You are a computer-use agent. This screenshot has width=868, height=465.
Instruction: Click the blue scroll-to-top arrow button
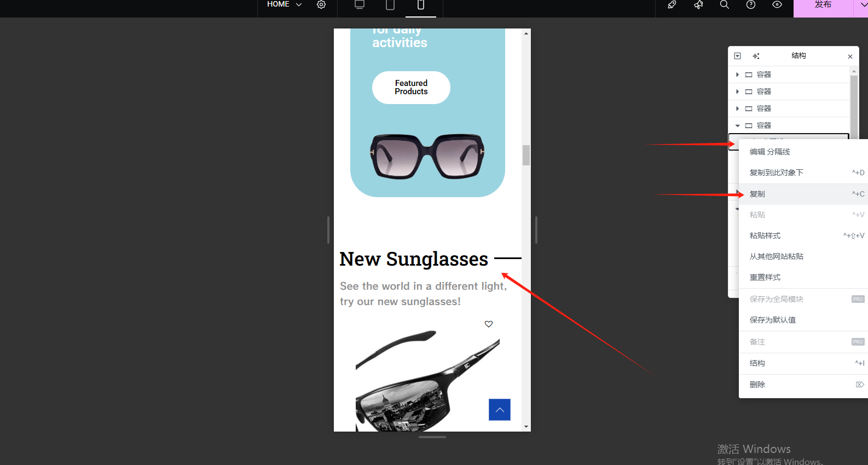coord(499,410)
